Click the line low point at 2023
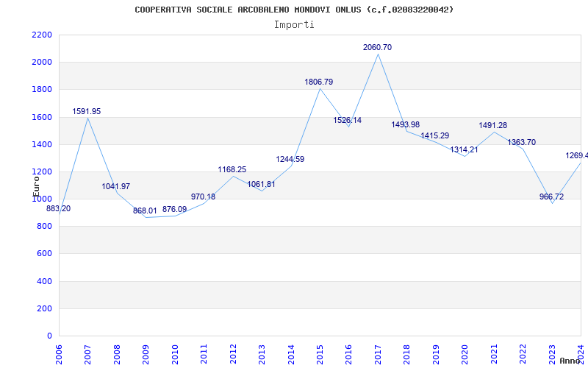588x368 pixels. (x=552, y=204)
